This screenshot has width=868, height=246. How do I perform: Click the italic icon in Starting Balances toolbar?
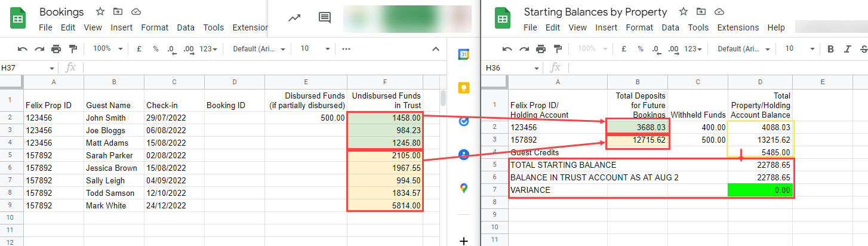(x=847, y=49)
